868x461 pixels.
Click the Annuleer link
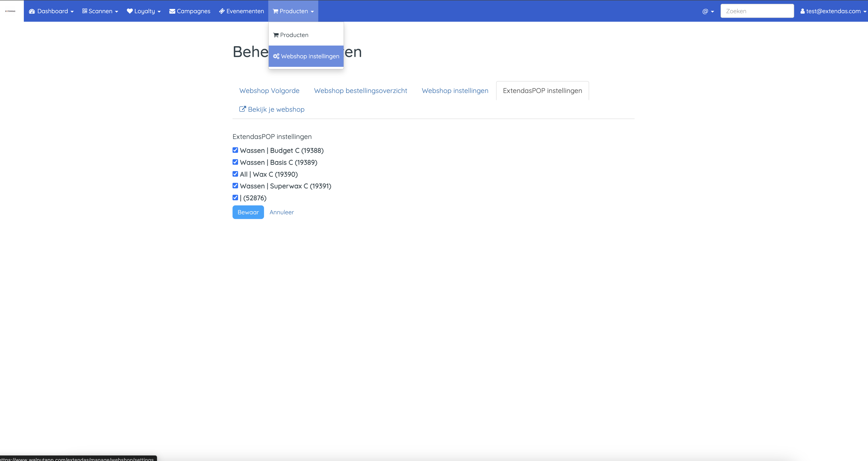[281, 212]
